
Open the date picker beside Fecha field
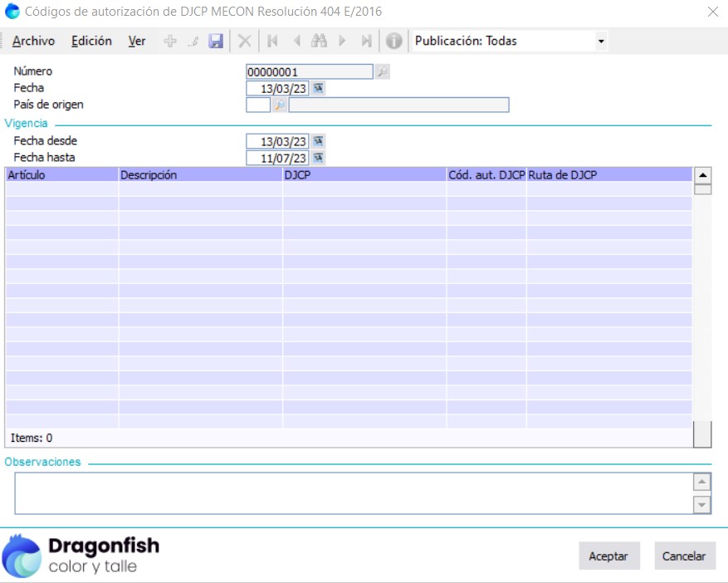point(318,88)
